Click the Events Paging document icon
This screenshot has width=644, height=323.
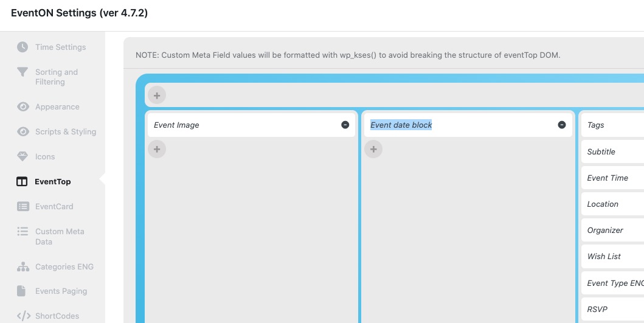[x=21, y=291]
